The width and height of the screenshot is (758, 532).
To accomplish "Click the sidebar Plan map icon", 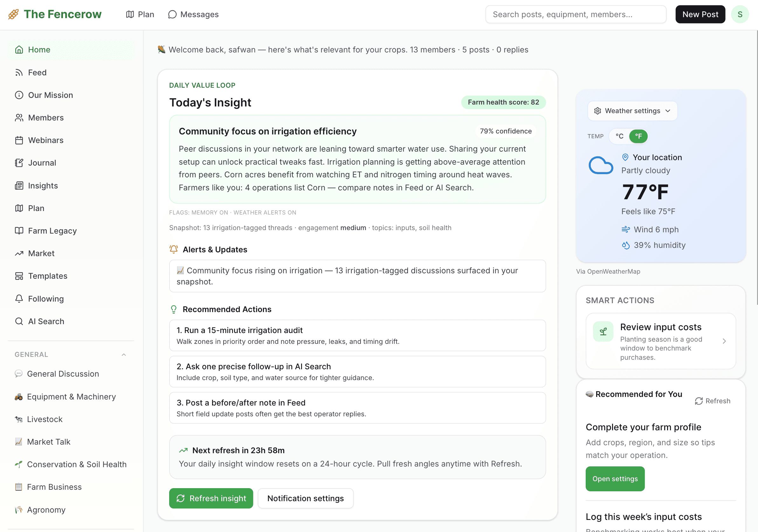I will [x=19, y=208].
